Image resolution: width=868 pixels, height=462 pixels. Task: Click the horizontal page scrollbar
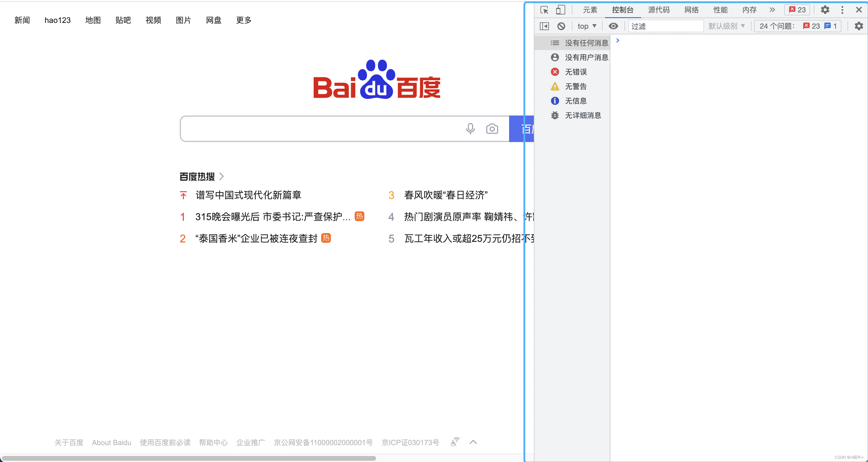189,458
